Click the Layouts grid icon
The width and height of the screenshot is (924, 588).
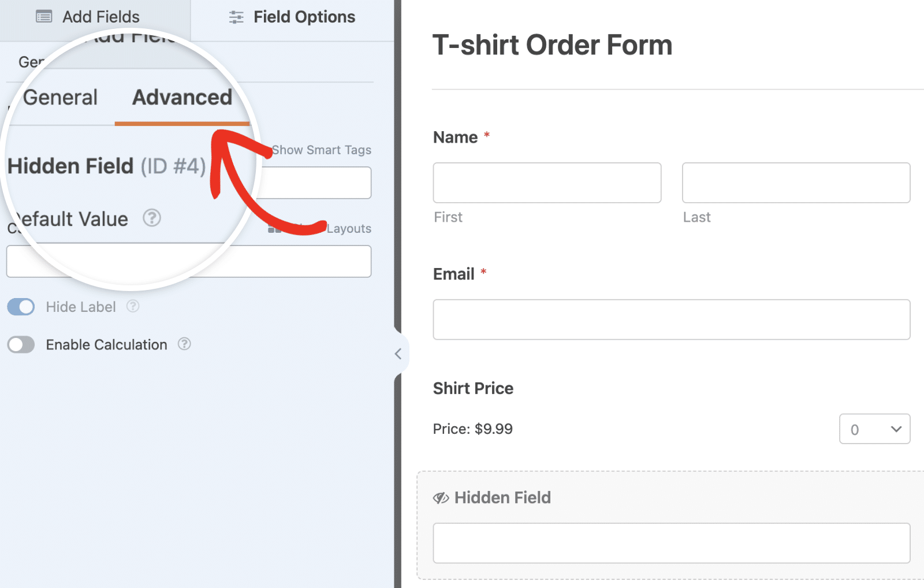[x=274, y=229]
